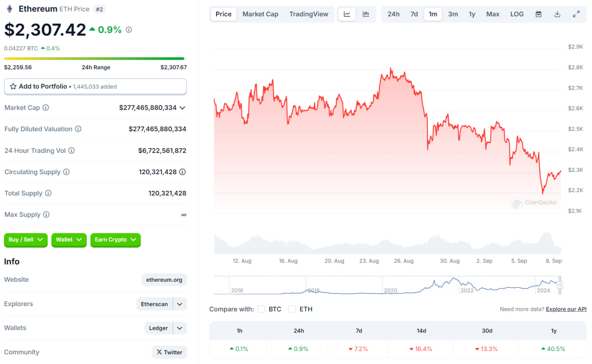Open the Wallet dropdown

[69, 240]
